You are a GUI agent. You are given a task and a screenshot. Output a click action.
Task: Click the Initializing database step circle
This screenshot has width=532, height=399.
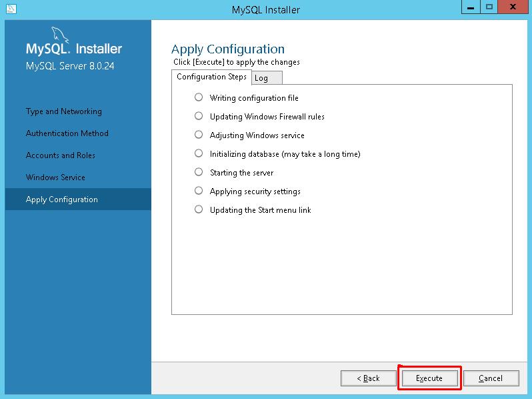click(x=199, y=153)
